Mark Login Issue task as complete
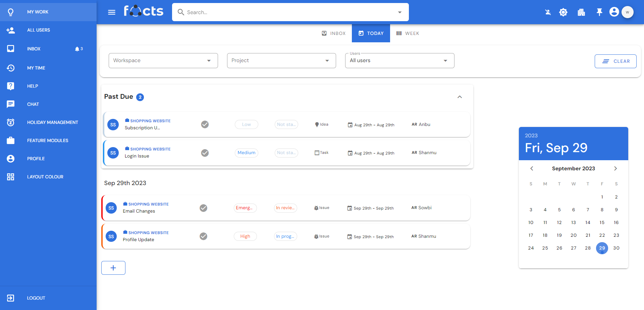Image resolution: width=644 pixels, height=310 pixels. (x=205, y=153)
